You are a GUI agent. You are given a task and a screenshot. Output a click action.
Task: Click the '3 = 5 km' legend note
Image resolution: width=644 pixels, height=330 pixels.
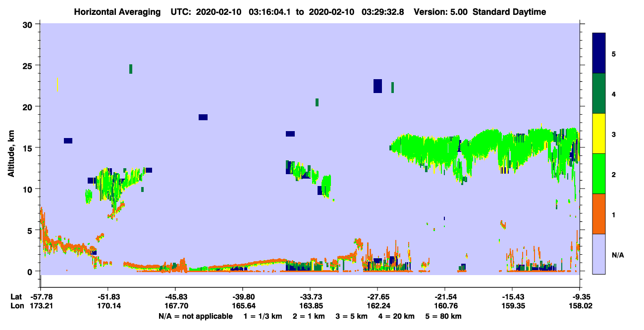[x=351, y=316]
